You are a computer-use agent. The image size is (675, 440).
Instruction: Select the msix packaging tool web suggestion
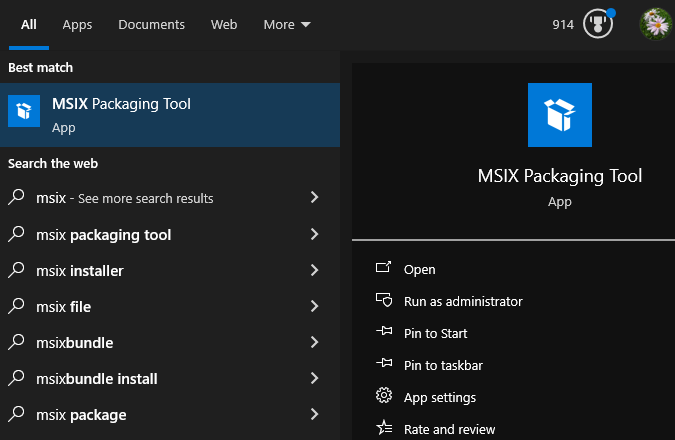104,235
